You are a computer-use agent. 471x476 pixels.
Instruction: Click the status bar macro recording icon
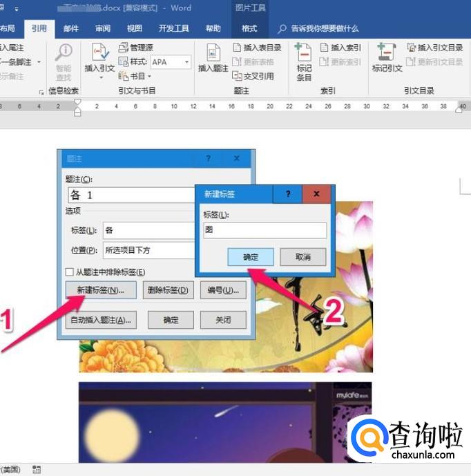(37, 469)
